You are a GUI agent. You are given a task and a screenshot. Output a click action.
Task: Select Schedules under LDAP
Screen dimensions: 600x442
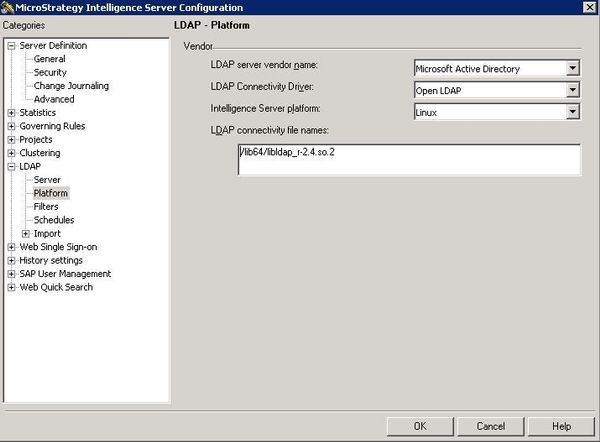click(54, 220)
